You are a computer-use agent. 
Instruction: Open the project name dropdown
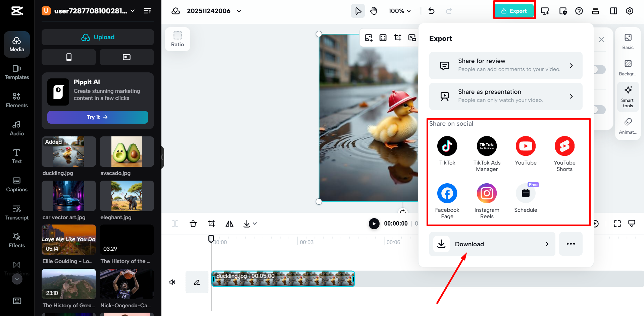click(x=239, y=11)
